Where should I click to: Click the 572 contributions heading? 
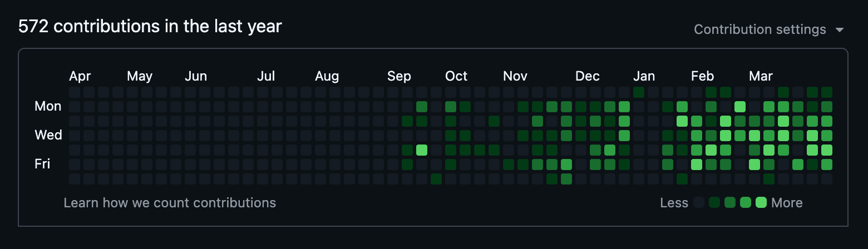point(150,26)
